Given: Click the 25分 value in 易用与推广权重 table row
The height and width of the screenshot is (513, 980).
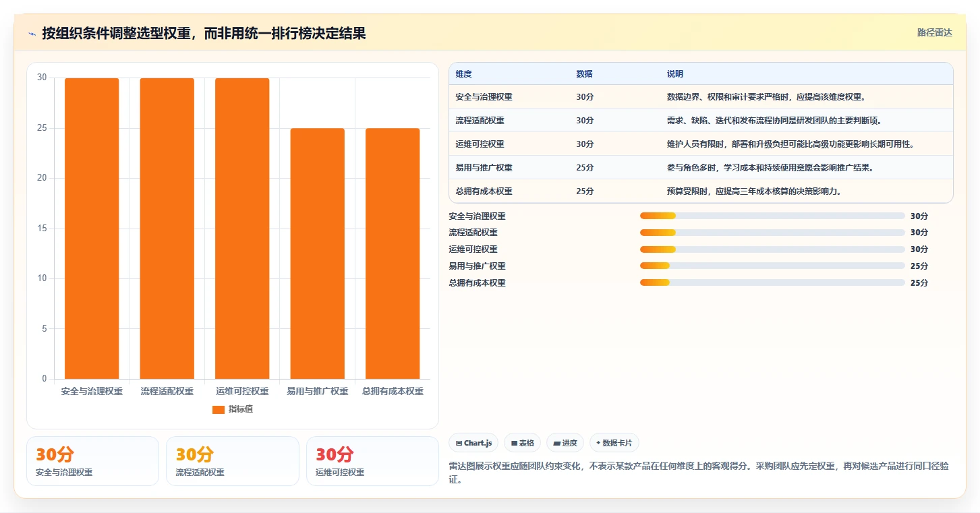Looking at the screenshot, I should [x=585, y=168].
